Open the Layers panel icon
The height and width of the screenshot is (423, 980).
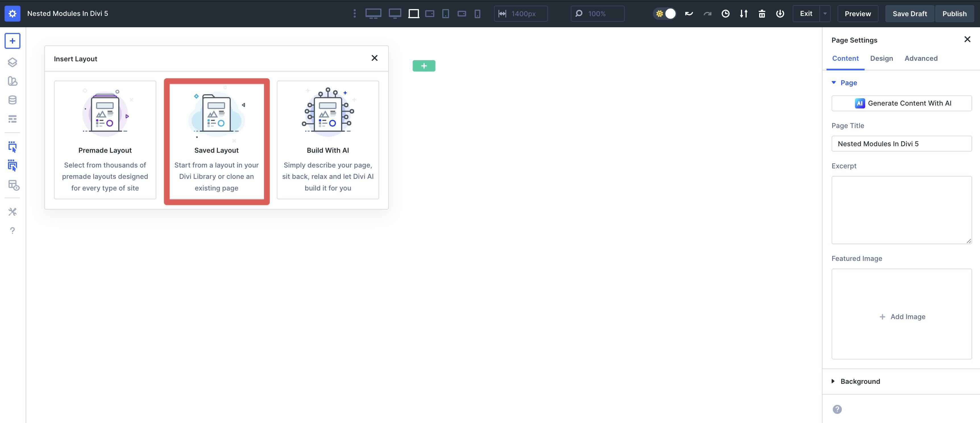pos(13,62)
